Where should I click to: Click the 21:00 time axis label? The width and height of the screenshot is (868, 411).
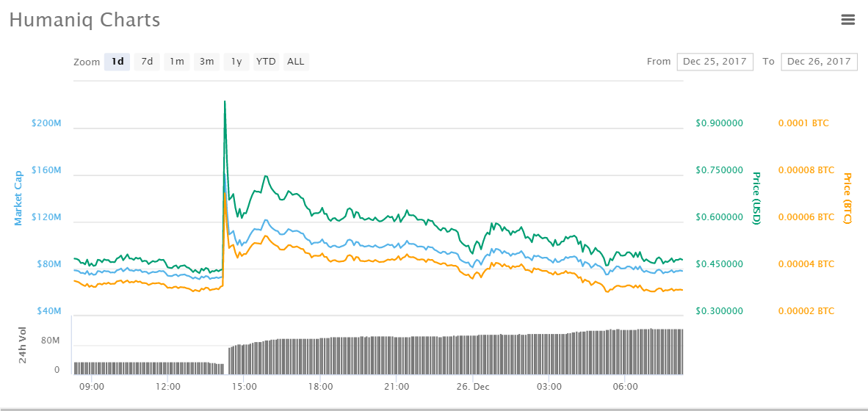(397, 386)
